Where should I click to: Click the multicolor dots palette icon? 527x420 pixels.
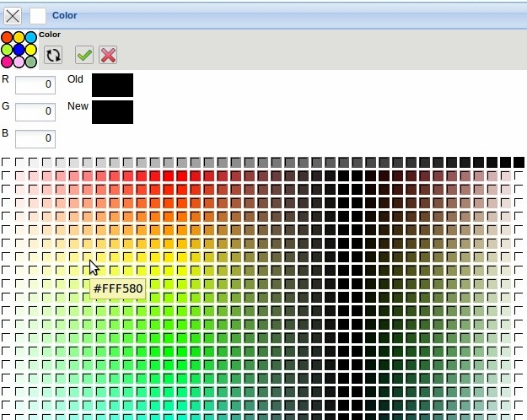point(19,50)
